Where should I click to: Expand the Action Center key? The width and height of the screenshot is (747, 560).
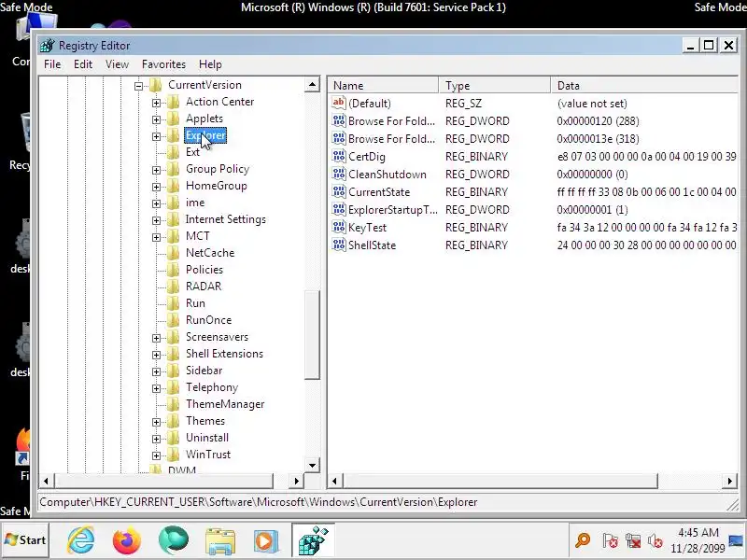pos(156,103)
